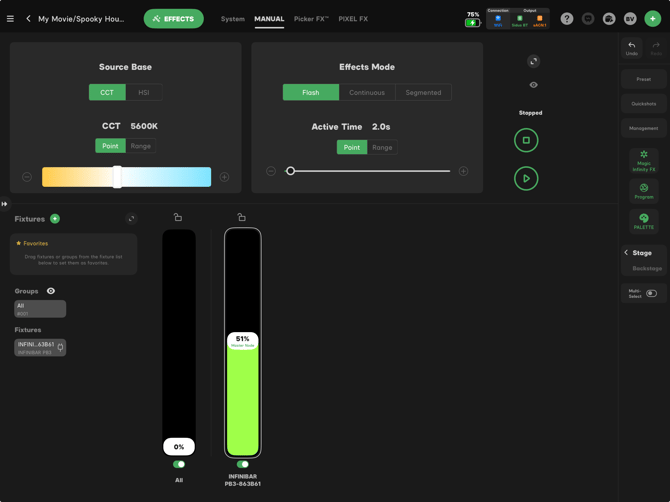The width and height of the screenshot is (670, 502).
Task: Open the WiFi connection indicator
Action: (x=498, y=21)
